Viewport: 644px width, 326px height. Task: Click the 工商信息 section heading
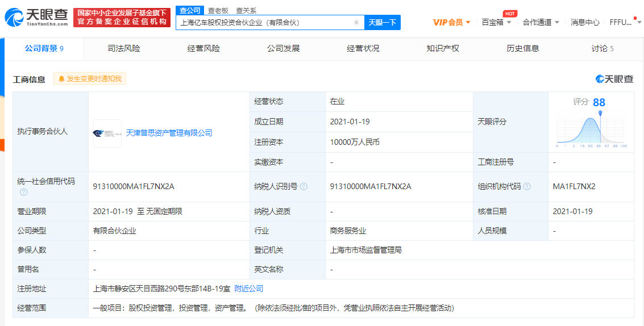click(29, 80)
